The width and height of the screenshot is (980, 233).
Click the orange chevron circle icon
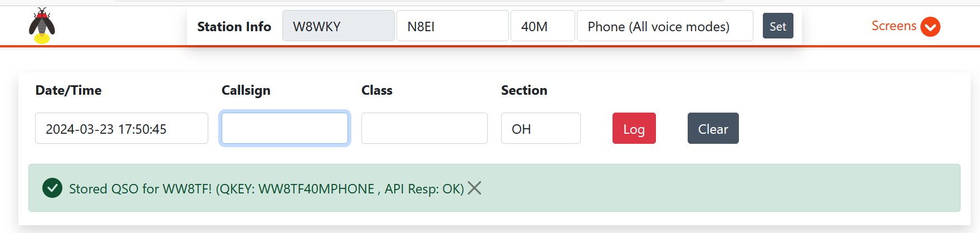(x=930, y=27)
